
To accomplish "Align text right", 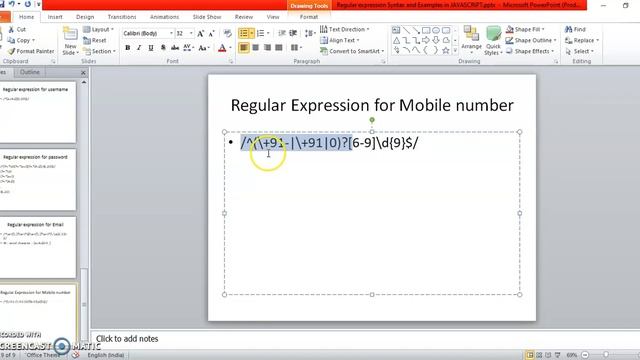I will coord(267,48).
